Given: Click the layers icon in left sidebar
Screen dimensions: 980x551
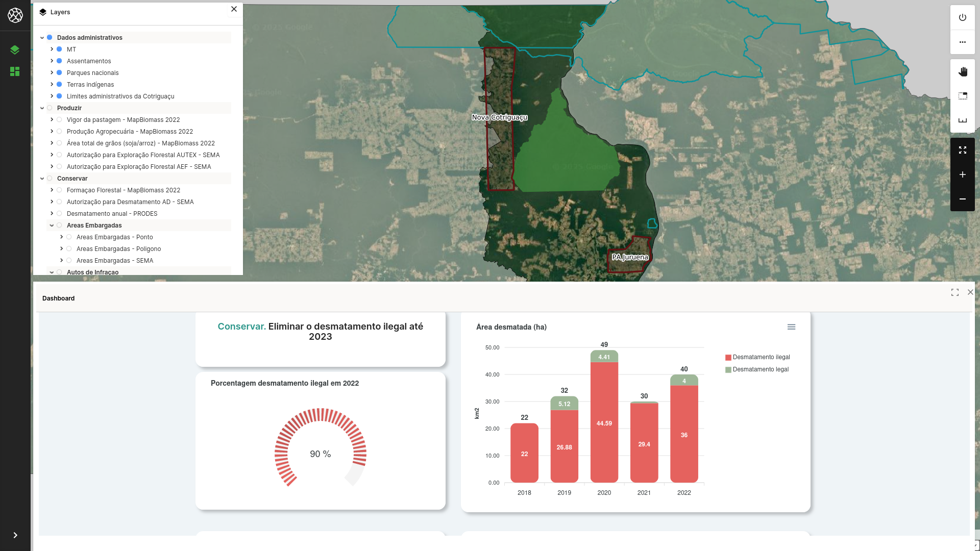Looking at the screenshot, I should (x=15, y=49).
